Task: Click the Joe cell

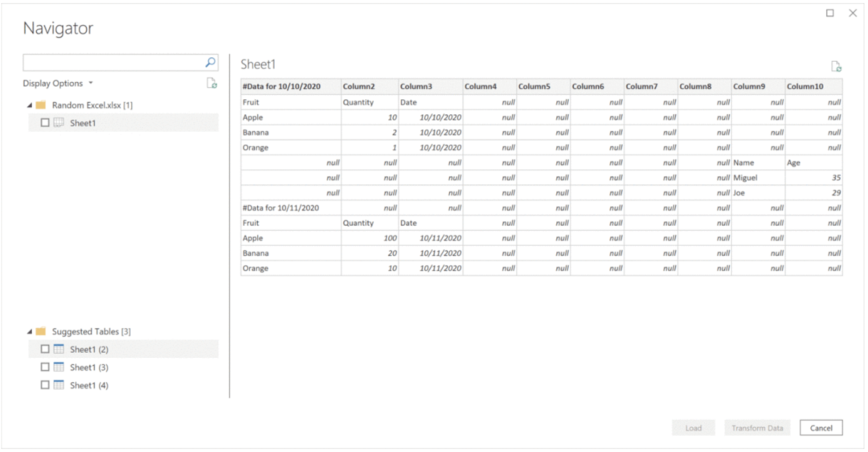Action: pos(759,193)
